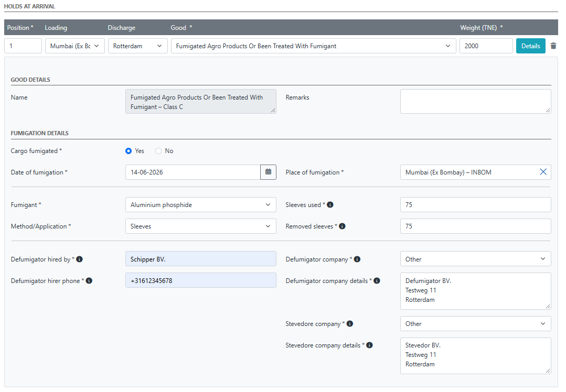Select Yes for Cargo fumigated
This screenshot has width=566, height=392.
tap(129, 151)
